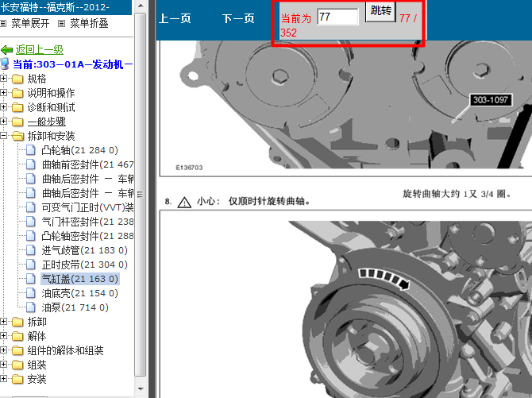Screen dimensions: 532x398
Task: Expand the 拆卸 tree node
Action: click(x=3, y=321)
